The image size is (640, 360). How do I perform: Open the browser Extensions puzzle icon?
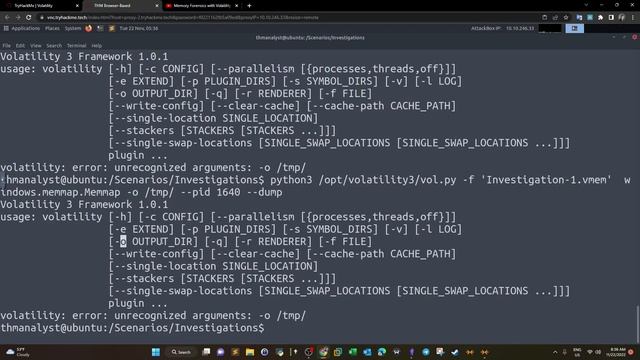tap(600, 18)
